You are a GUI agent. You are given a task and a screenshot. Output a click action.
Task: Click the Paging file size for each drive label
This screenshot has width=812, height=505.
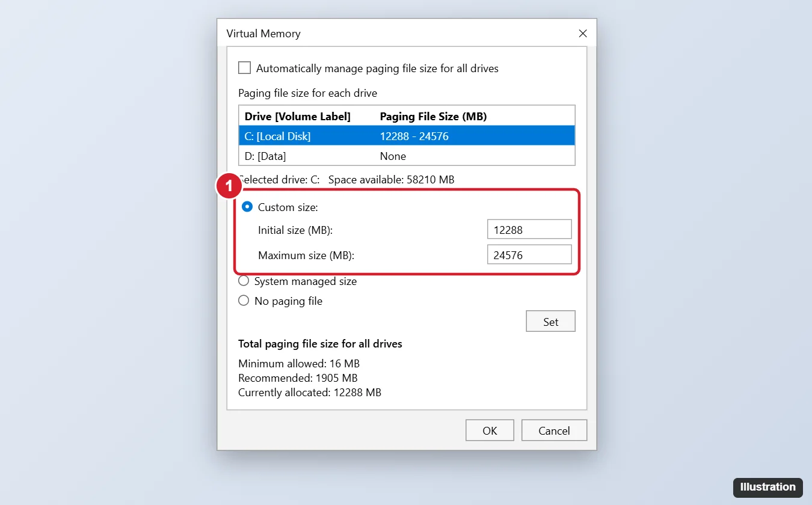point(308,93)
